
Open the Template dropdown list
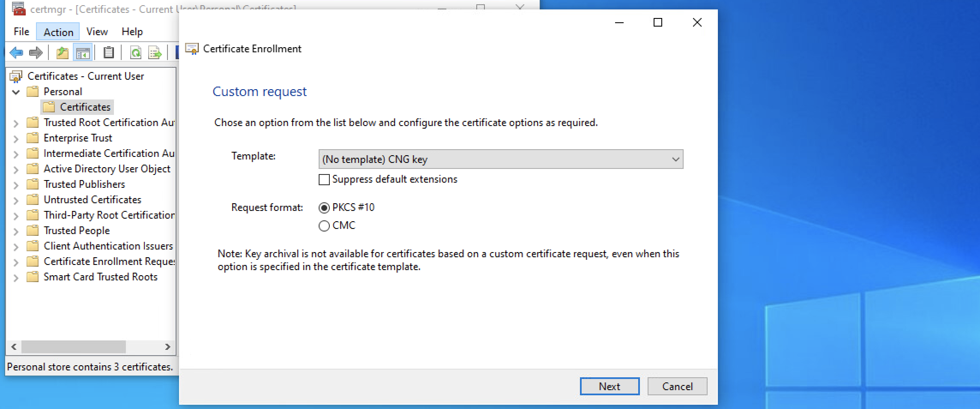pos(500,159)
